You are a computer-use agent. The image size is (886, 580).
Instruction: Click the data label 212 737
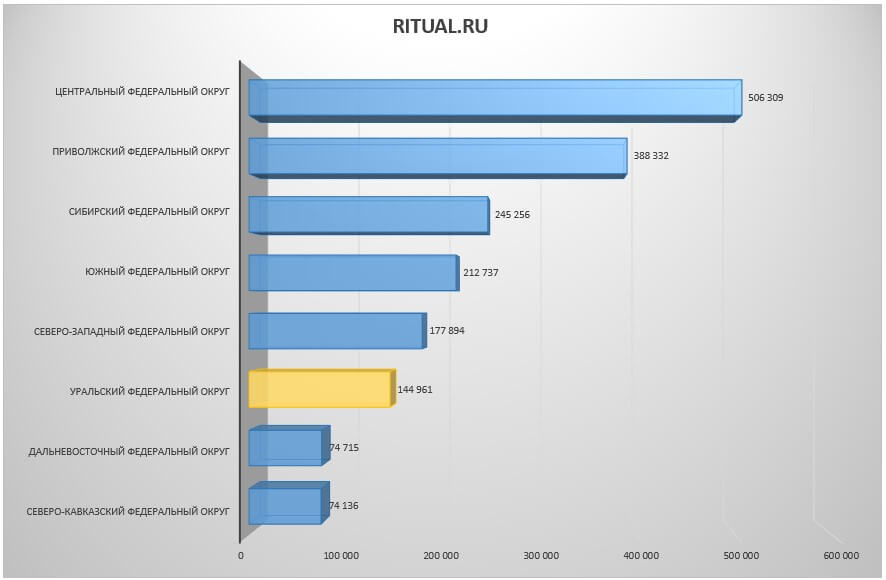click(x=480, y=272)
